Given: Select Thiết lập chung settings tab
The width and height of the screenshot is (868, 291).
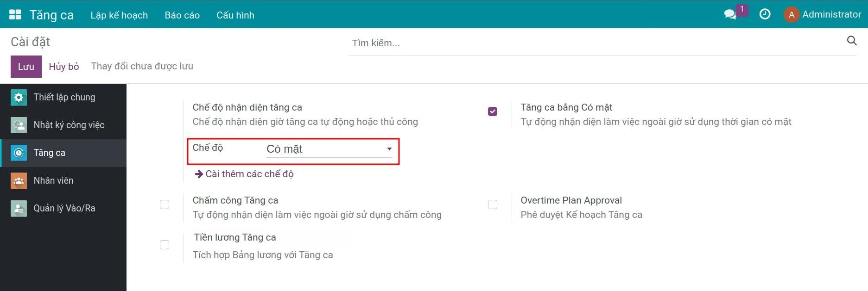Looking at the screenshot, I should click(x=63, y=98).
